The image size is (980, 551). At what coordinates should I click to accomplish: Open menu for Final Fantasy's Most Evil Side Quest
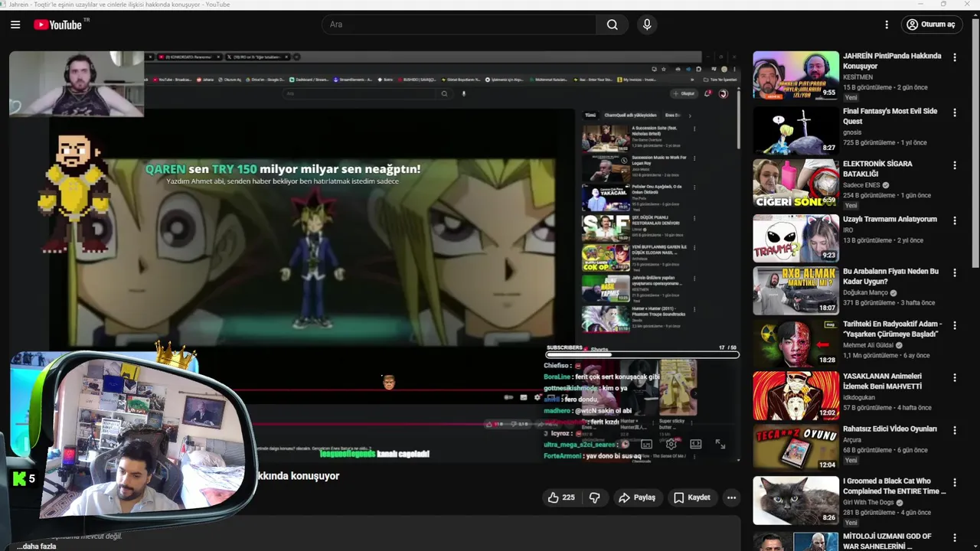(955, 112)
